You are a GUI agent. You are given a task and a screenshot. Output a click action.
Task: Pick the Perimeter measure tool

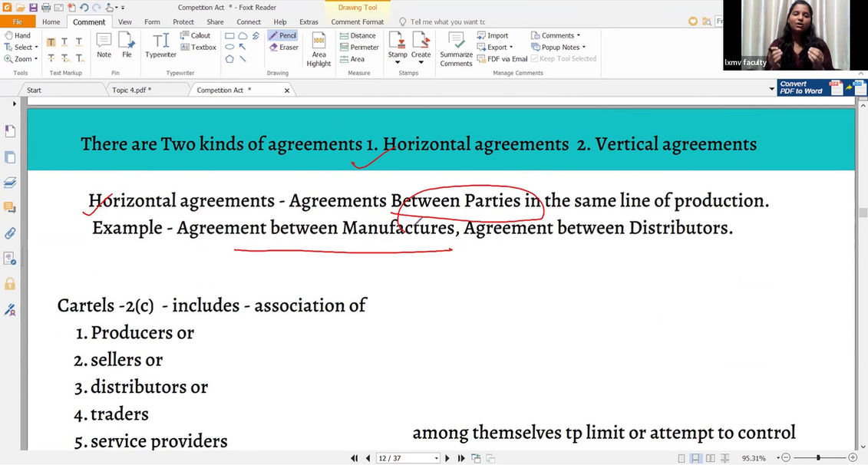(x=358, y=47)
